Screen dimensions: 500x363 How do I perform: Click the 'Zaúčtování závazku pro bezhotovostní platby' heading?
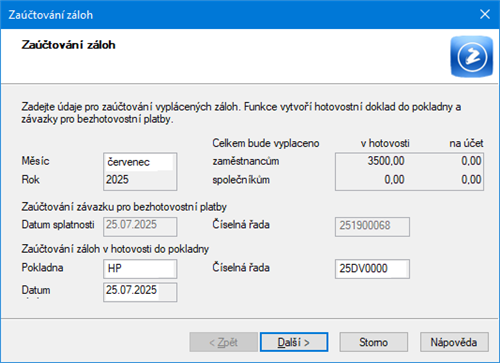click(124, 207)
